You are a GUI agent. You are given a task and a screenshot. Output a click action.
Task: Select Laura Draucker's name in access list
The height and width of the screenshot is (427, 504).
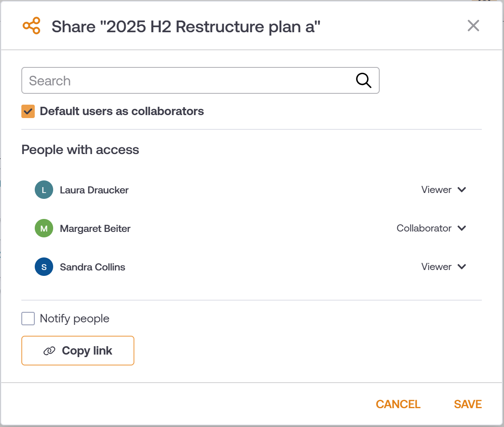point(94,190)
